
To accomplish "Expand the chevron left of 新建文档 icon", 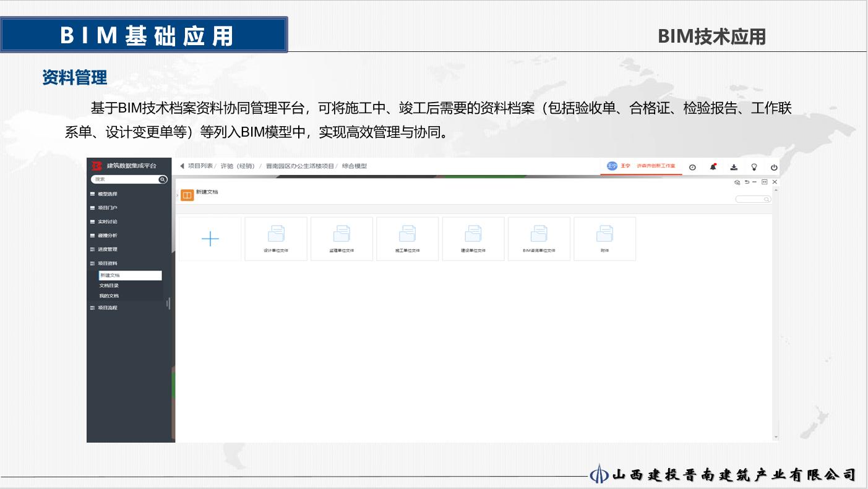I will (x=178, y=195).
